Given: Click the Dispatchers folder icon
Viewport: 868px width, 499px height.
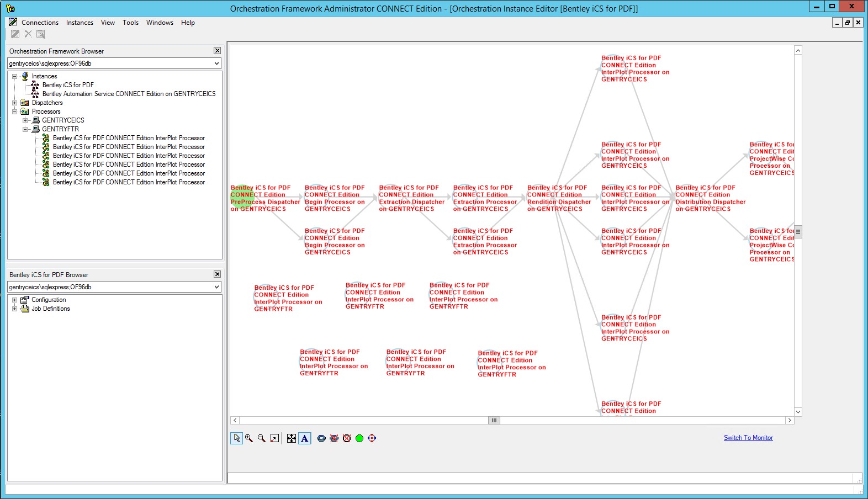Looking at the screenshot, I should (25, 103).
